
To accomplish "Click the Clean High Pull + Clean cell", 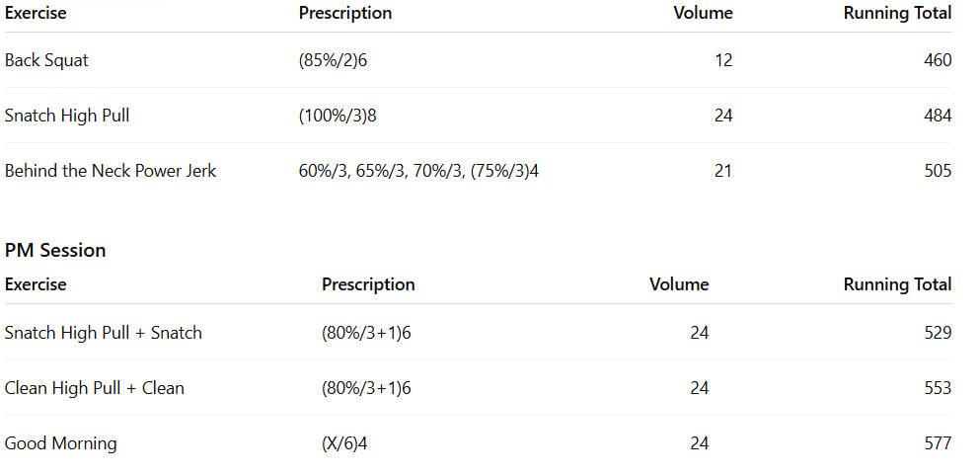I will click(x=95, y=388).
